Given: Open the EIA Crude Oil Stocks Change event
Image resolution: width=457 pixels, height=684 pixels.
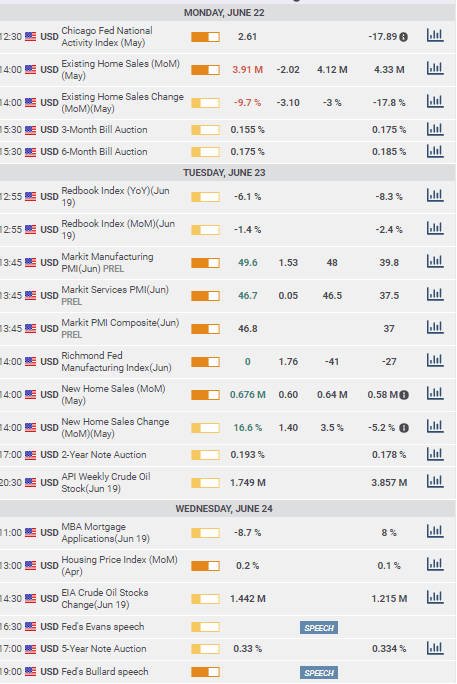Looking at the screenshot, I should [105, 598].
